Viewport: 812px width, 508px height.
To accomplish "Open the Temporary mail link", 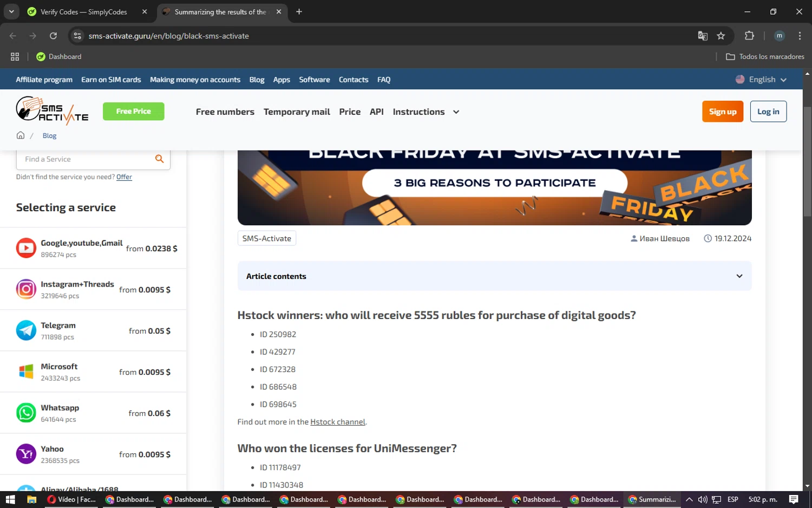I will pyautogui.click(x=297, y=112).
